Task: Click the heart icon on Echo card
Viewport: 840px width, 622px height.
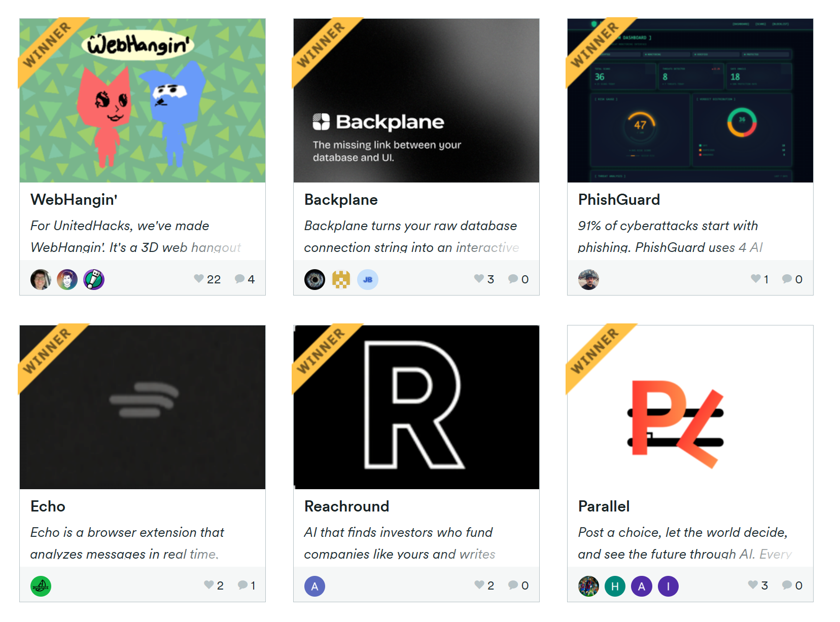Action: pyautogui.click(x=209, y=584)
